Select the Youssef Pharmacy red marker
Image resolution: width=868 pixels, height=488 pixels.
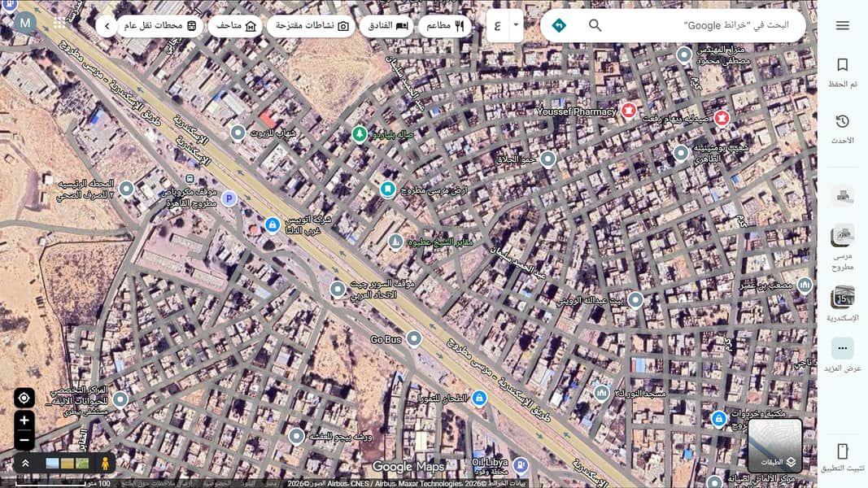(x=628, y=110)
